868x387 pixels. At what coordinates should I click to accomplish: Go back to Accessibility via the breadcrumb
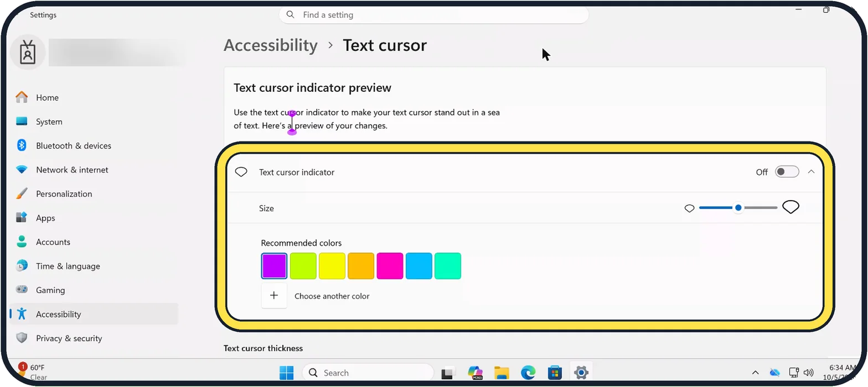(271, 45)
